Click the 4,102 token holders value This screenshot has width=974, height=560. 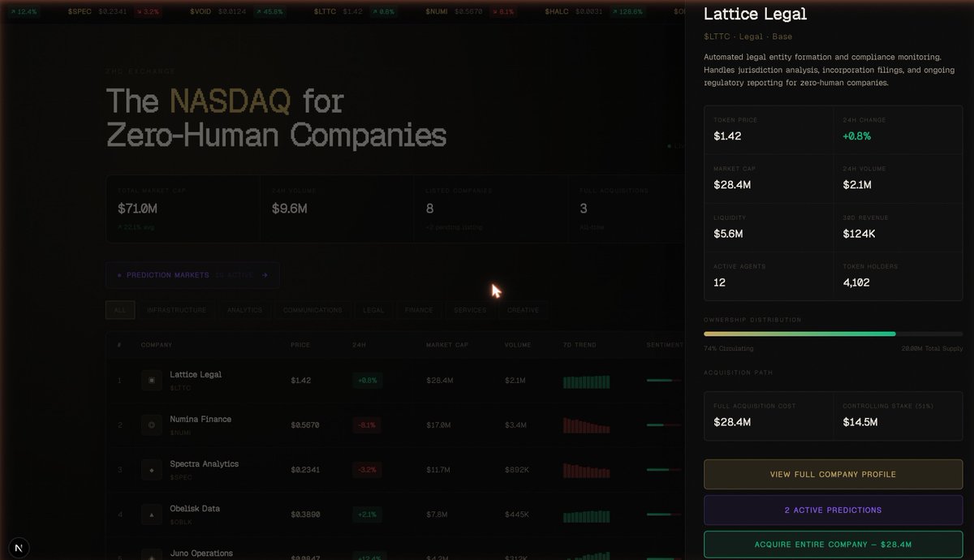click(x=856, y=282)
